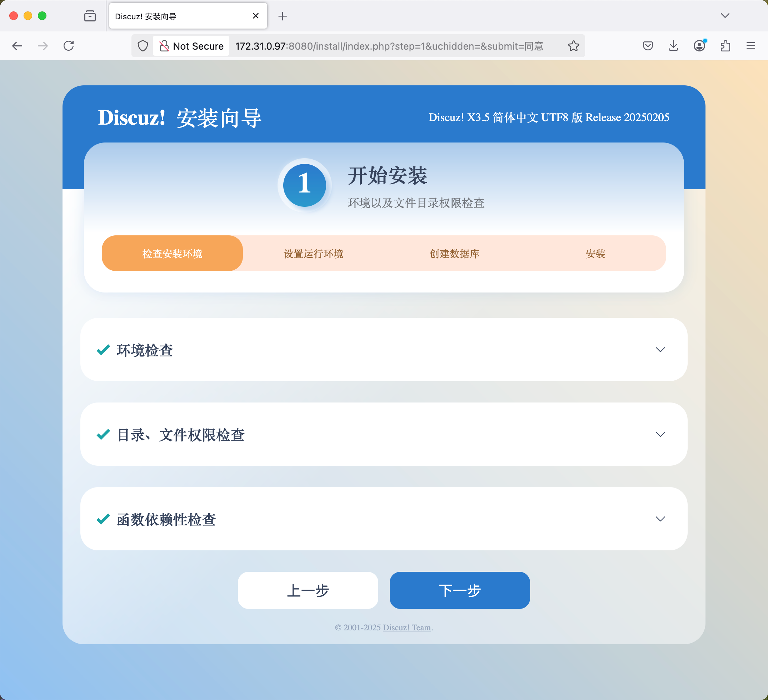Show the list all tabs dropdown

pos(725,16)
